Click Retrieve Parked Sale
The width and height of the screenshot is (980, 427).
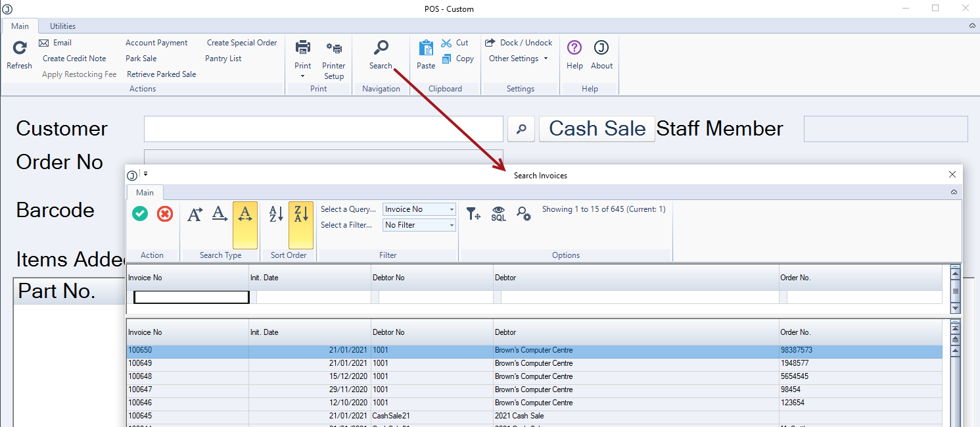(162, 74)
